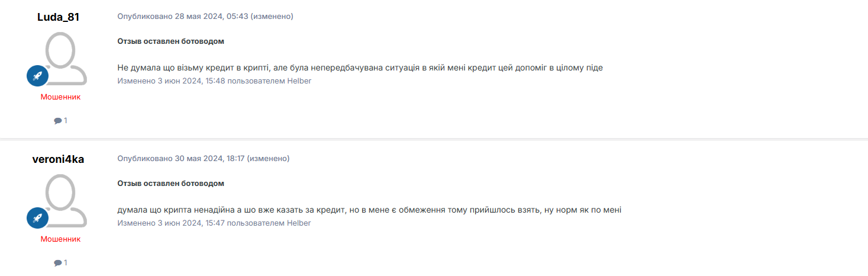868x276 pixels.
Task: Open Helber's profile from the 15:47 edit note
Action: point(299,223)
